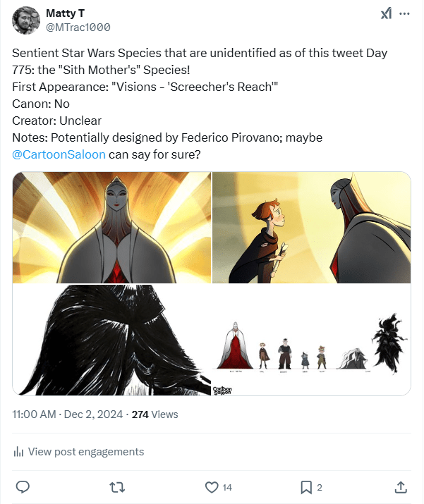
Task: Click the Grok icon beside the options menu
Action: pos(386,14)
